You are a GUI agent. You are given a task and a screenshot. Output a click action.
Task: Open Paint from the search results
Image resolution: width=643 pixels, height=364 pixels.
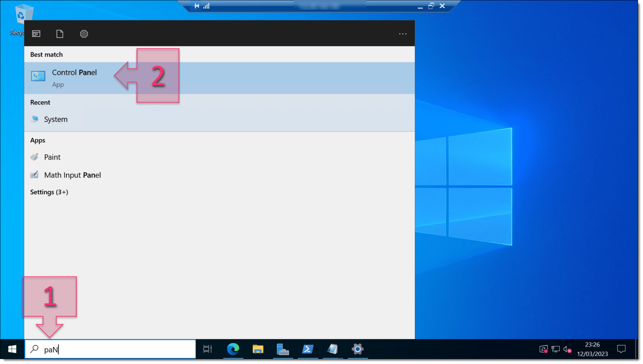click(52, 157)
